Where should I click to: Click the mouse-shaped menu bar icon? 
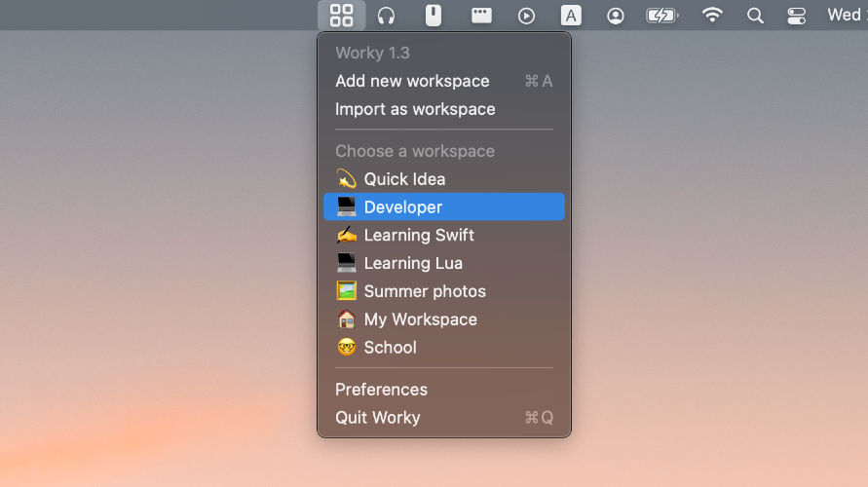coord(434,16)
